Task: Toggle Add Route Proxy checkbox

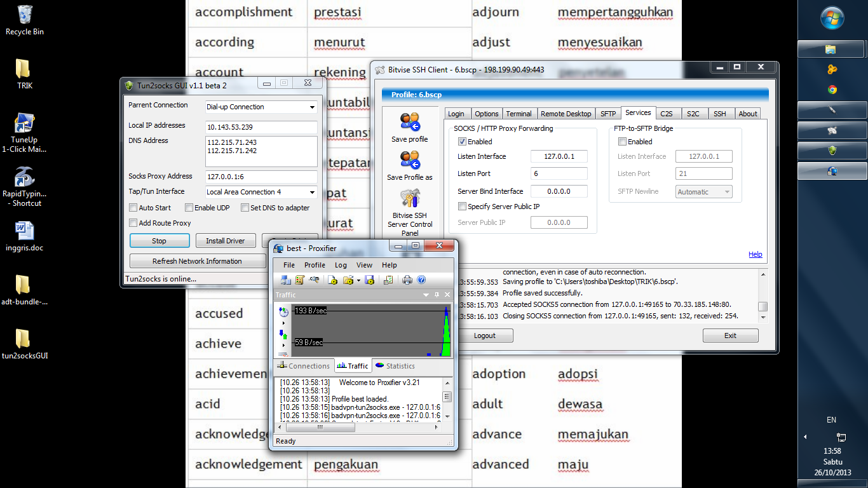Action: click(x=133, y=223)
